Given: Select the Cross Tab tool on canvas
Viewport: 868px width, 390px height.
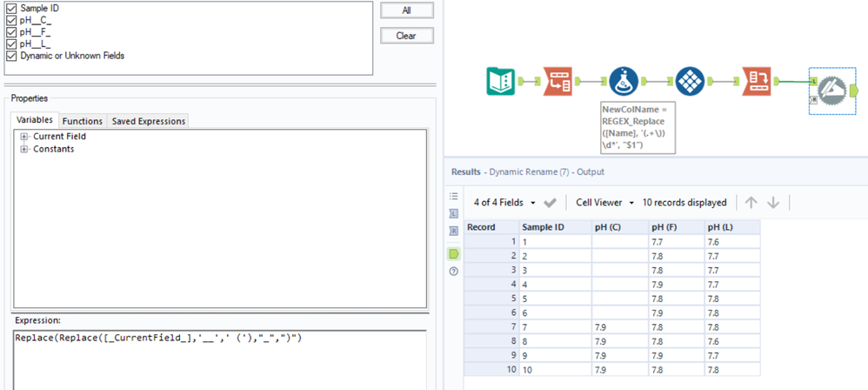Looking at the screenshot, I should pyautogui.click(x=690, y=82).
